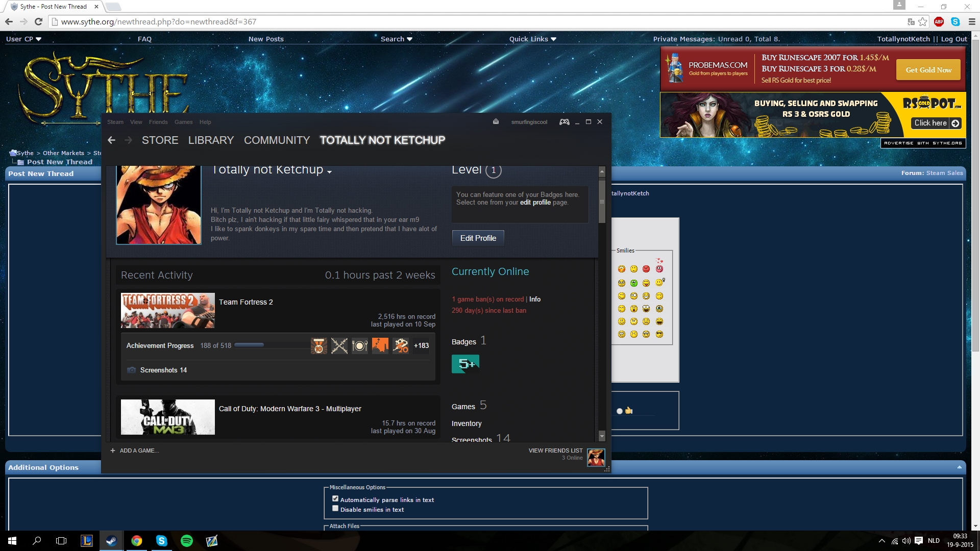Go to the Steam COMMUNITY tab
Screen dimensions: 980x551
coord(277,140)
